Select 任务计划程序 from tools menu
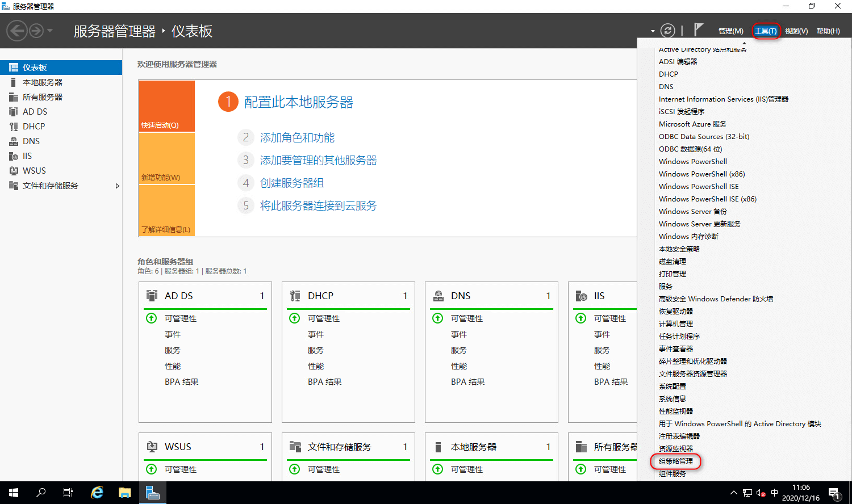 click(x=679, y=337)
